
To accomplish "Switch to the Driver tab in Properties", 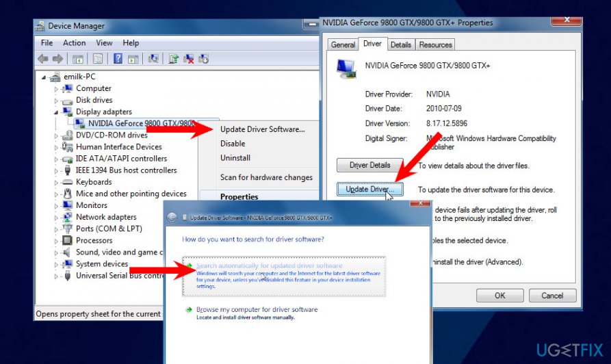I will click(372, 44).
